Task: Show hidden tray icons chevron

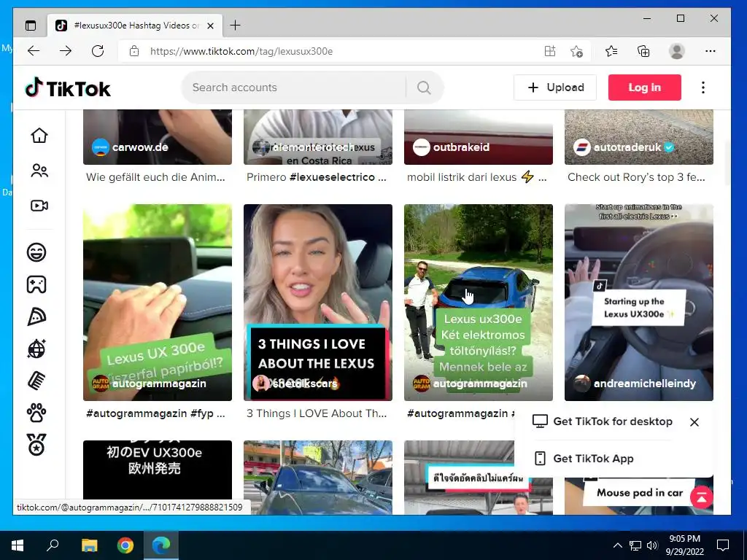Action: [x=617, y=545]
